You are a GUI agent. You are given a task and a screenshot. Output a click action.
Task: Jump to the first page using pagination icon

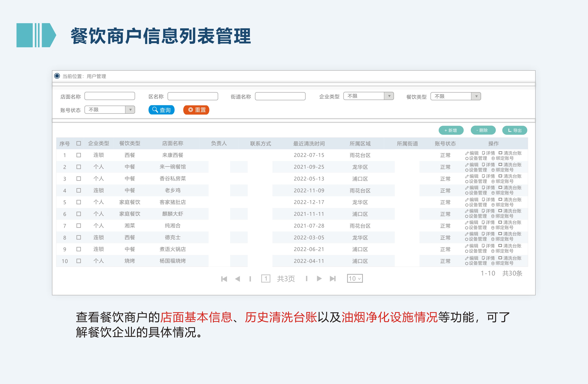[224, 278]
